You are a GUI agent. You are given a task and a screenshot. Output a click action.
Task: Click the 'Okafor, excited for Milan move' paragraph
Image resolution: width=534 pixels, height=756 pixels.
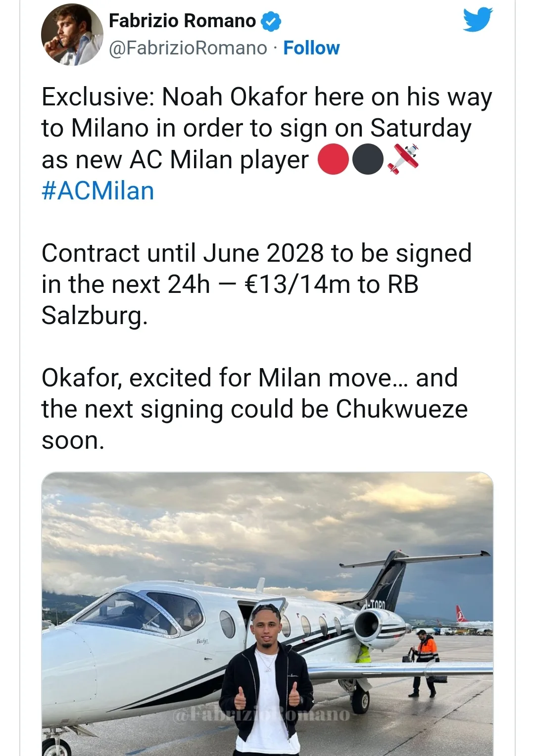coord(254,409)
